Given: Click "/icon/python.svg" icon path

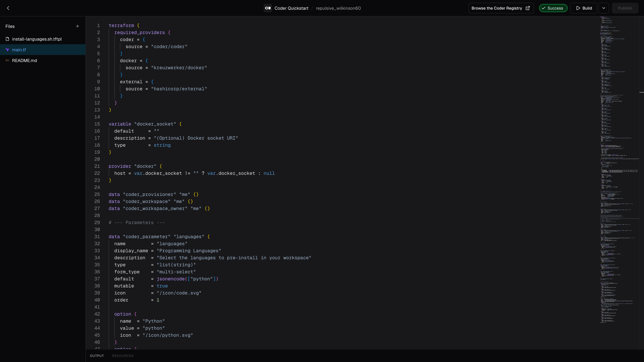Looking at the screenshot, I should (168, 335).
